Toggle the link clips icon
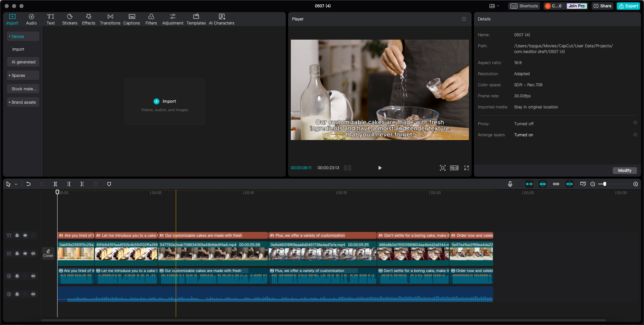The width and height of the screenshot is (644, 325). coord(556,184)
